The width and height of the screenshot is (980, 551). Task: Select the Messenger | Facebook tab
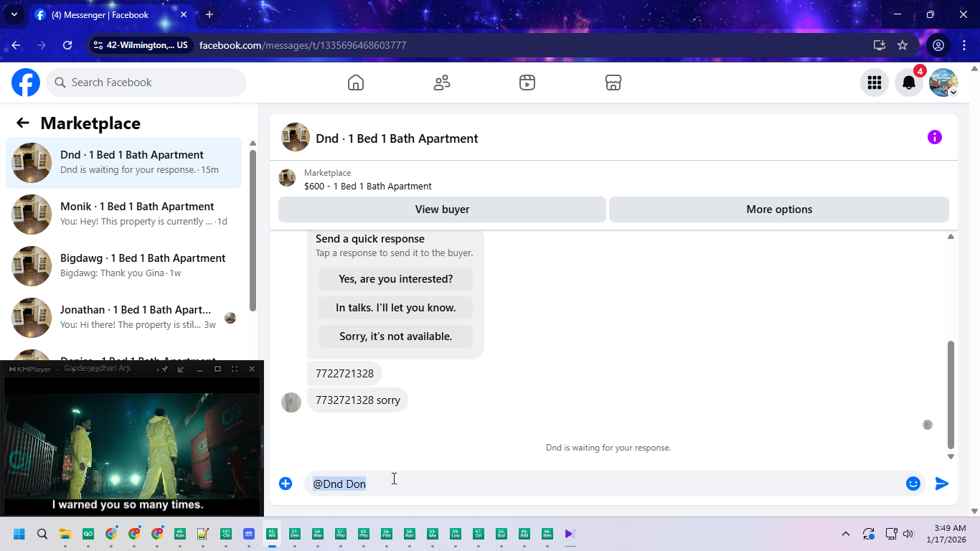tap(111, 14)
